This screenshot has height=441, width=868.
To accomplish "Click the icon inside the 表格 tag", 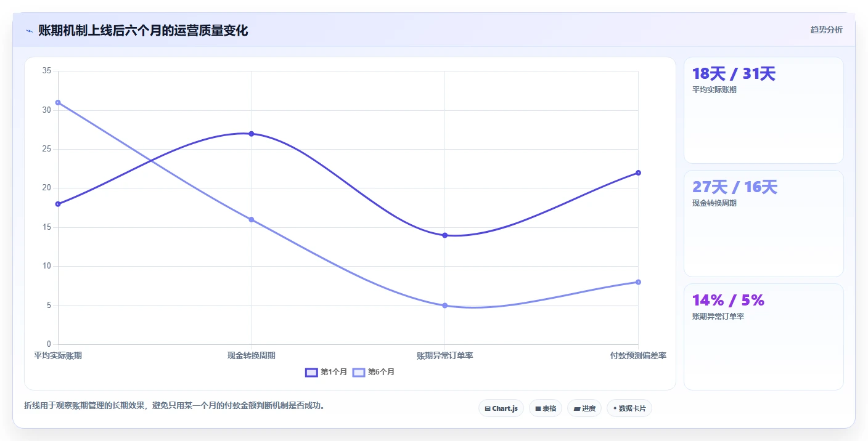I will pos(538,408).
